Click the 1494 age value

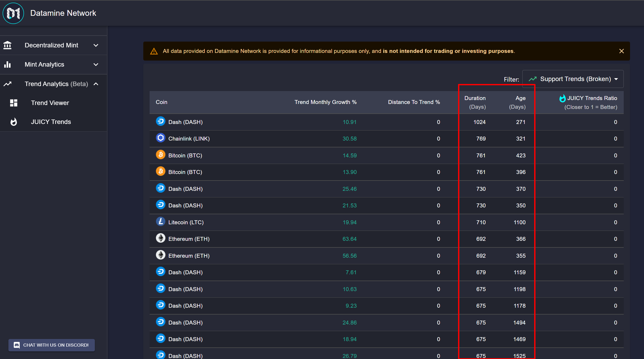[519, 323]
